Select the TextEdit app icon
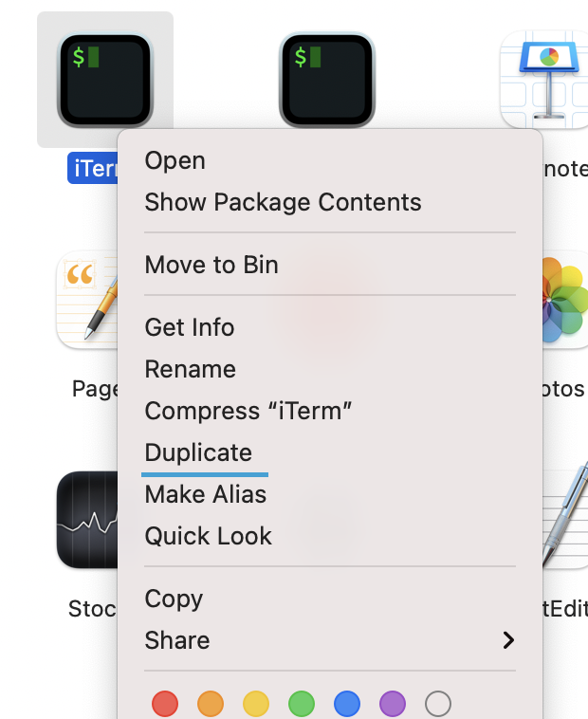Screen dimensions: 588x719 pyautogui.click(x=565, y=519)
